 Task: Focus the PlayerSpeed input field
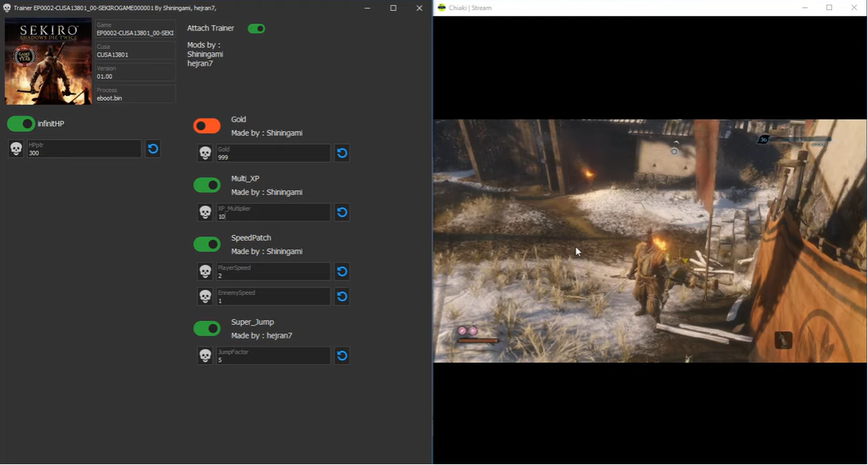pos(273,271)
